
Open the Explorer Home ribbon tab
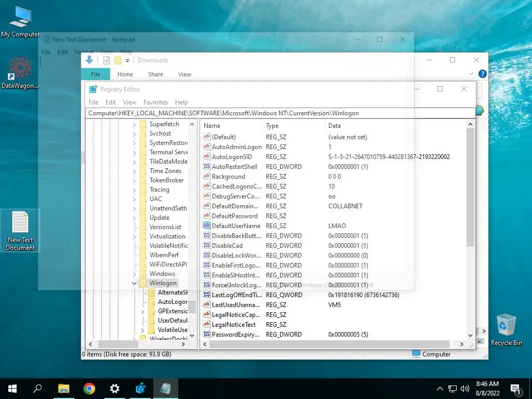125,74
